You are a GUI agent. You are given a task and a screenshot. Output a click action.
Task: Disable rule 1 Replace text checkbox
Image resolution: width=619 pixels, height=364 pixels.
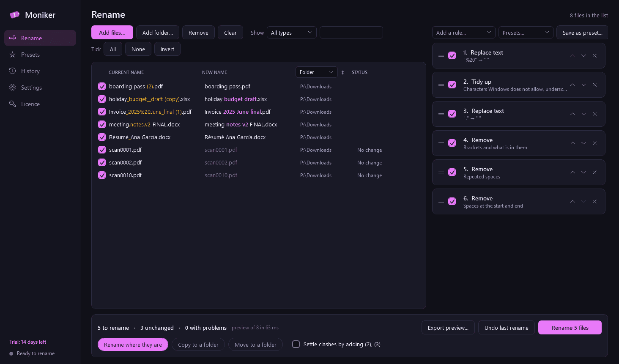click(452, 56)
